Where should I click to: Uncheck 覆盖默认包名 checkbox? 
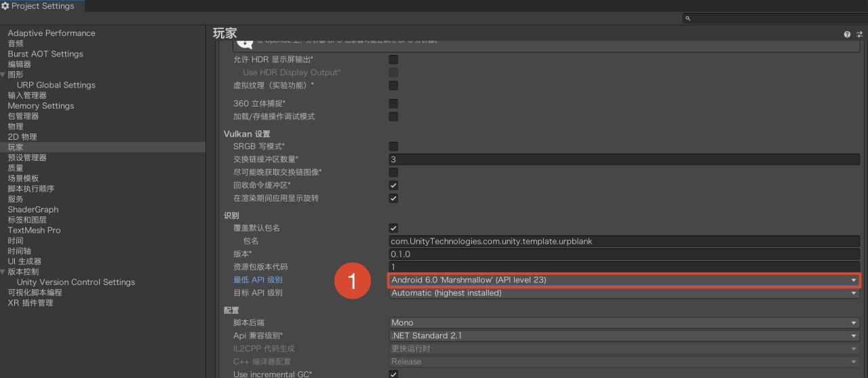click(x=393, y=228)
